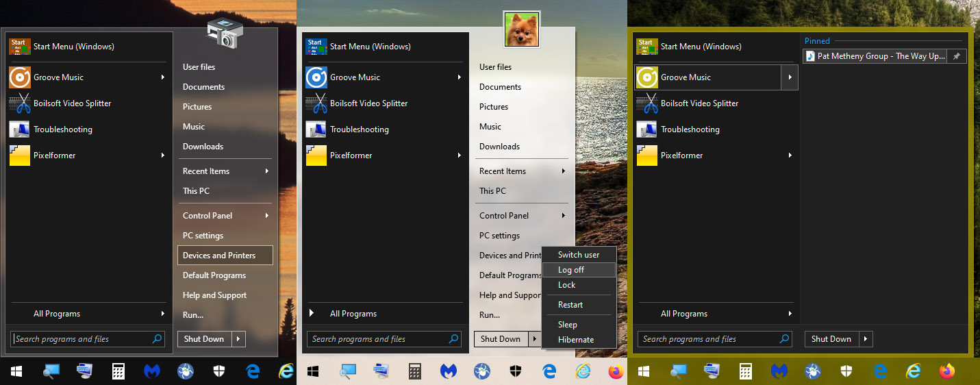Open Shut Down arrow in the yellow-bordered menu
Image resolution: width=980 pixels, height=385 pixels.
point(866,339)
